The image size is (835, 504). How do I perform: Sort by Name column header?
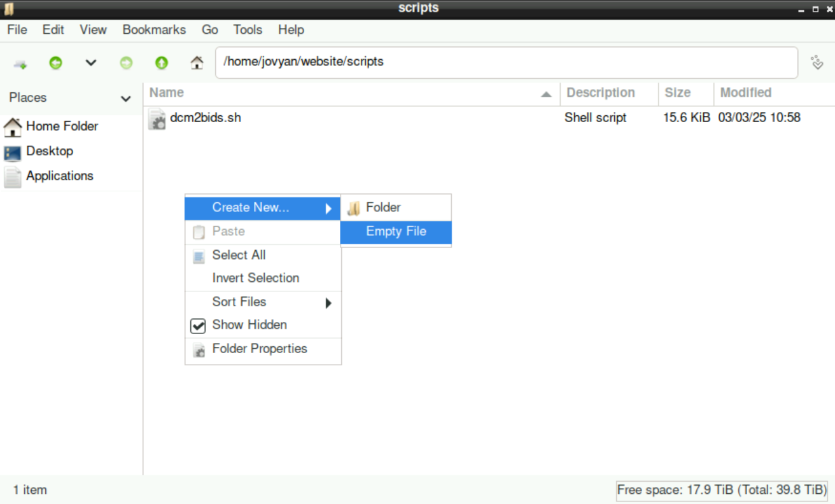pyautogui.click(x=351, y=93)
